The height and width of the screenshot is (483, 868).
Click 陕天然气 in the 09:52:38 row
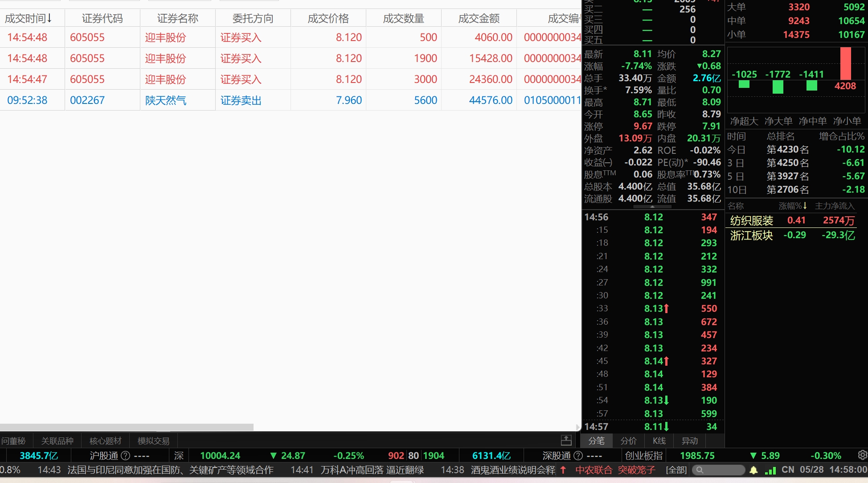pyautogui.click(x=166, y=100)
